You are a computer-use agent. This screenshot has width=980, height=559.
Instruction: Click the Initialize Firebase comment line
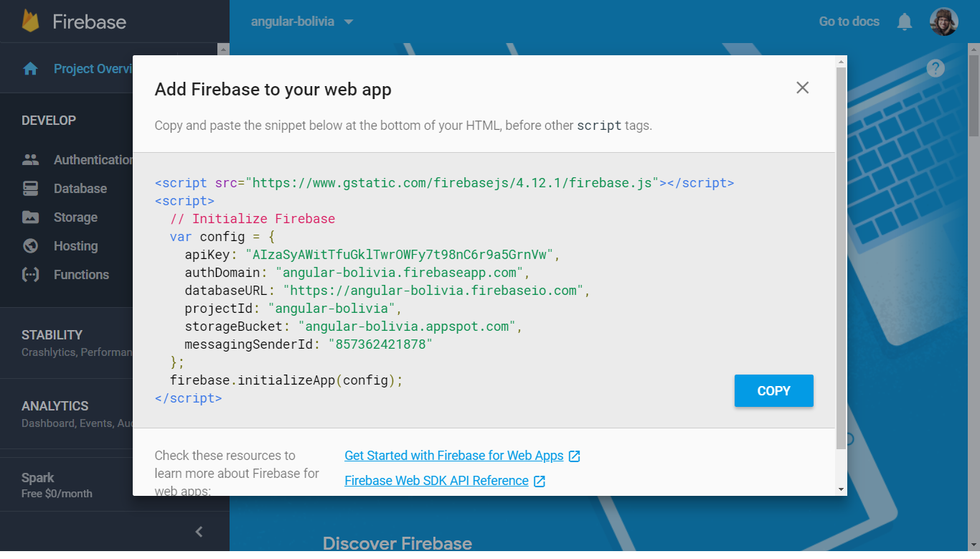pos(253,219)
